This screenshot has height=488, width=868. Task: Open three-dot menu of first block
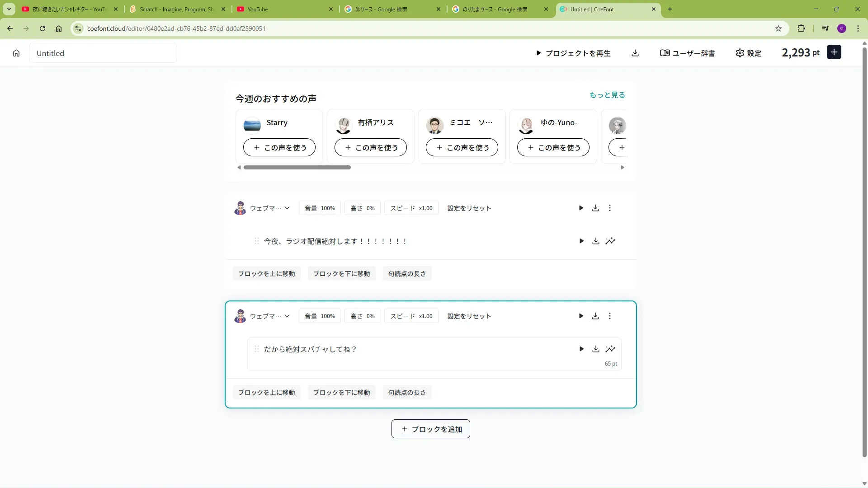click(x=610, y=208)
